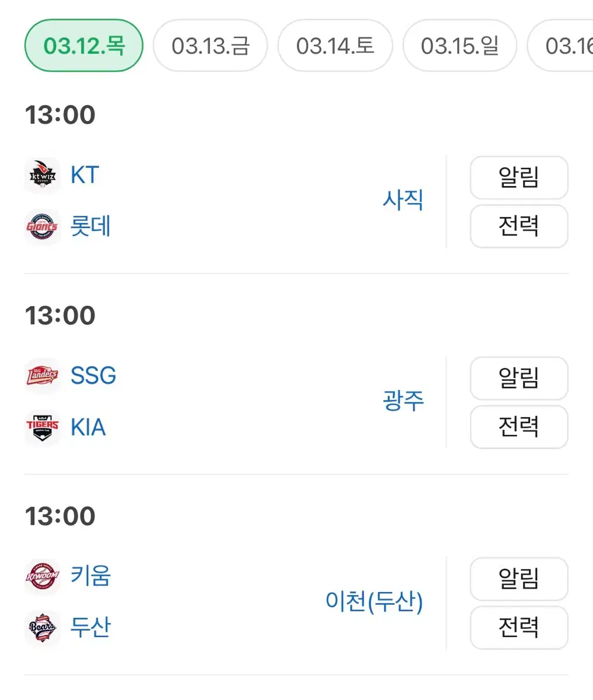Open the 이천(두산) stadium link
The image size is (593, 700).
coord(374,601)
